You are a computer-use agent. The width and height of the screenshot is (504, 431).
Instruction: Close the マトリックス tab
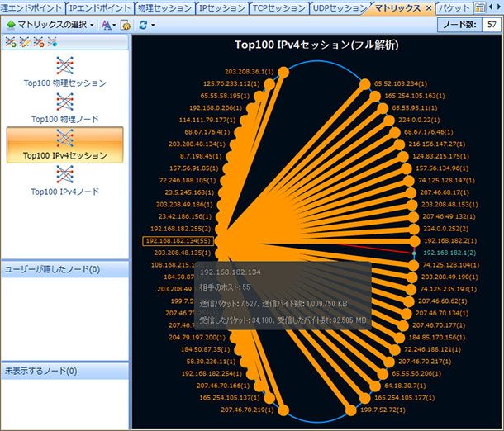coord(428,8)
